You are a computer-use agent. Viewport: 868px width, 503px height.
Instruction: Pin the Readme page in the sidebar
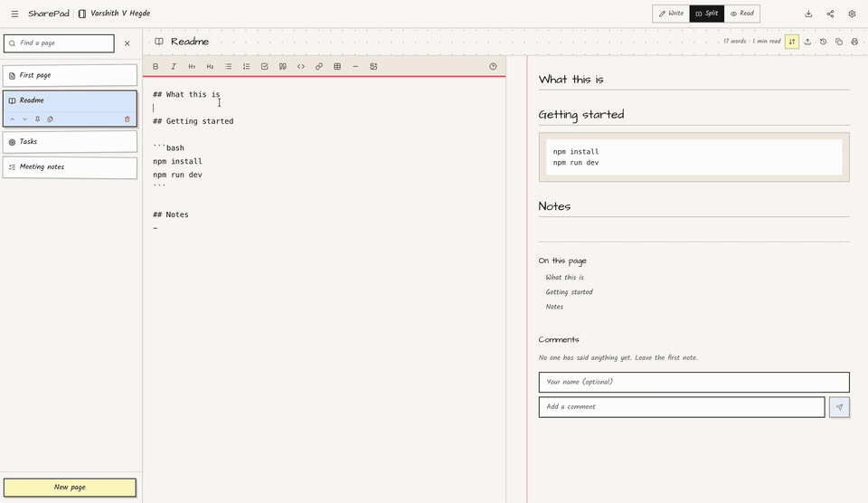point(38,119)
